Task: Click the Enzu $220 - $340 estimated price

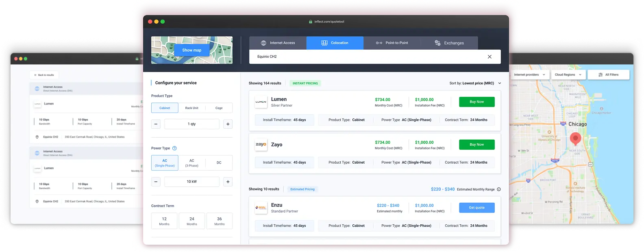Action: [x=388, y=206]
